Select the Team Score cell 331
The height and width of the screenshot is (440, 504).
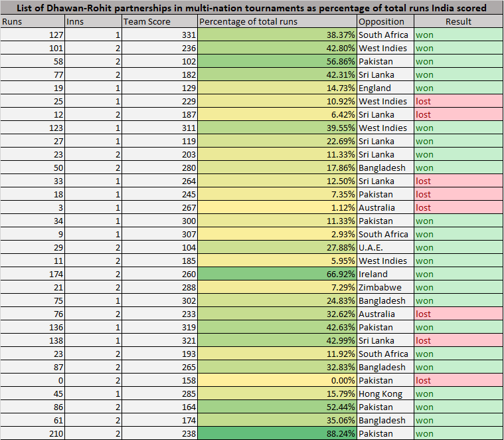pyautogui.click(x=160, y=35)
